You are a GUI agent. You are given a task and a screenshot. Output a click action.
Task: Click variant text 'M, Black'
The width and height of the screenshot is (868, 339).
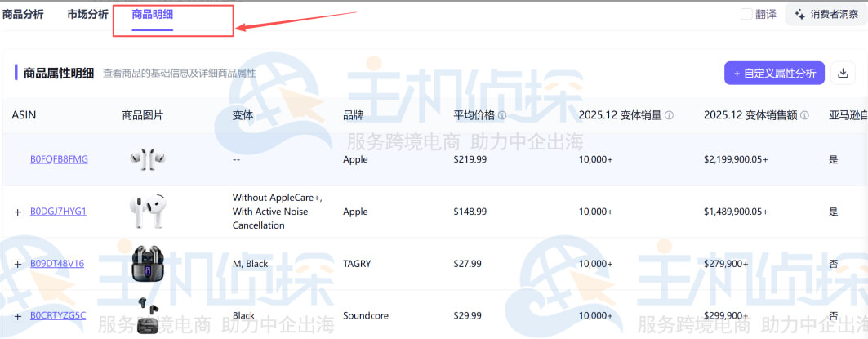pos(250,264)
